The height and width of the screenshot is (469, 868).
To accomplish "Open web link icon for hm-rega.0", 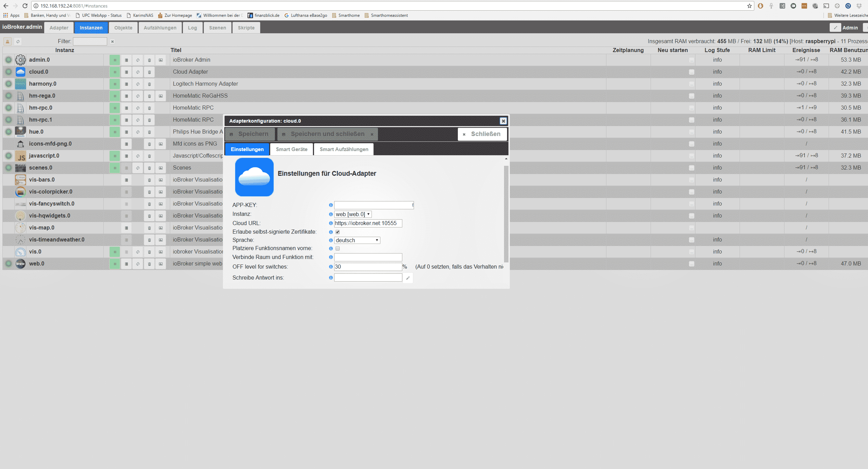I will point(161,96).
